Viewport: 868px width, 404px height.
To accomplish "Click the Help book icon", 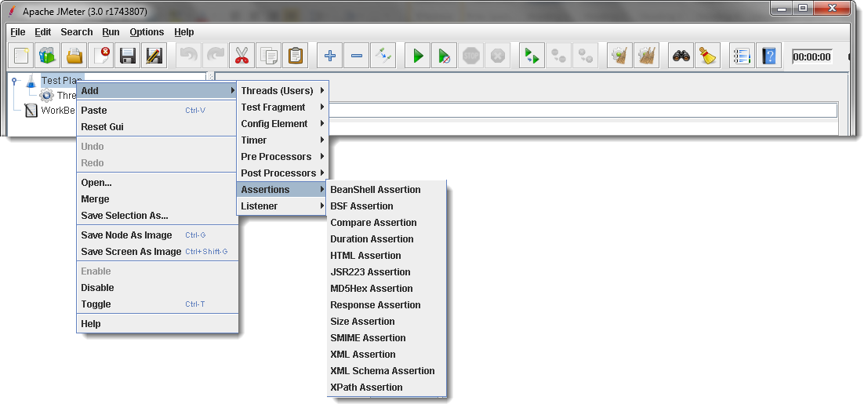I will coord(768,56).
